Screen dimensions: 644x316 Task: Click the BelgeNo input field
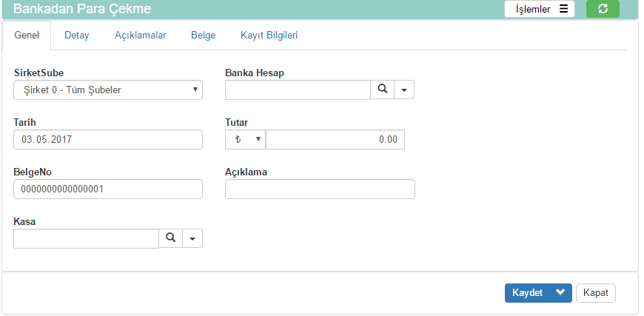[x=108, y=189]
